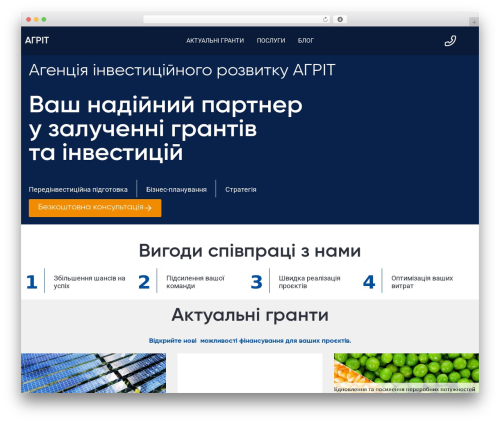This screenshot has height=423, width=500.
Task: Click the Агенція інвестиційного розвитку АГРІТ heading
Action: coord(182,70)
